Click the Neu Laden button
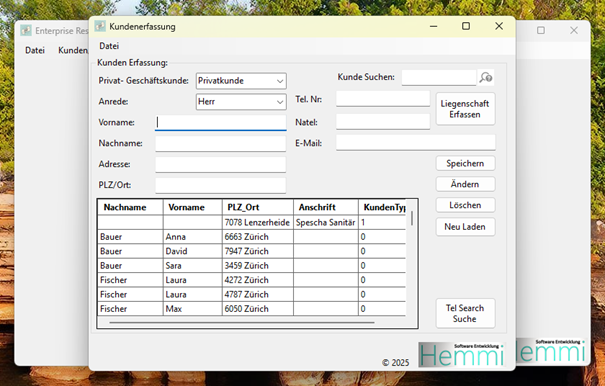This screenshot has height=386, width=605. click(x=465, y=227)
